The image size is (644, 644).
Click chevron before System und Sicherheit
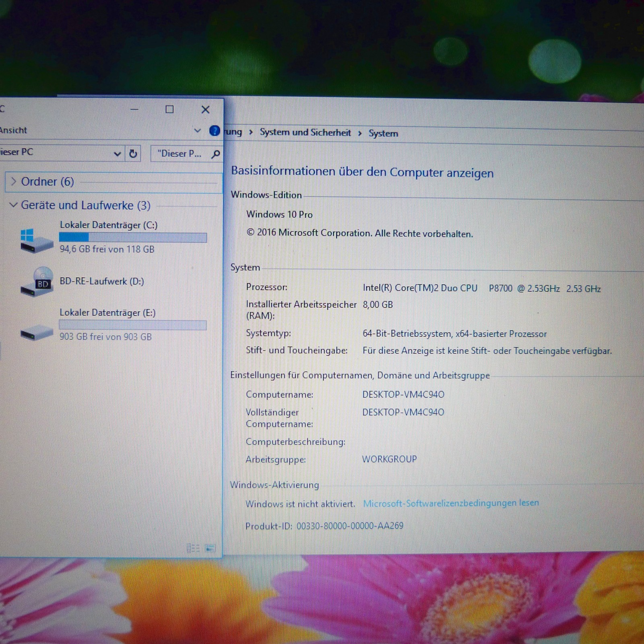coord(251,132)
